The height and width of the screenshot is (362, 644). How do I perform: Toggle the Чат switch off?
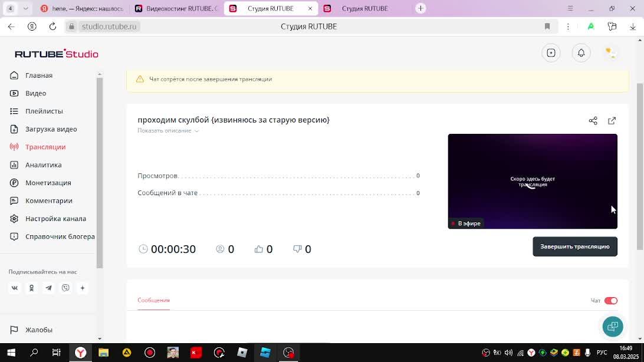pos(611,301)
